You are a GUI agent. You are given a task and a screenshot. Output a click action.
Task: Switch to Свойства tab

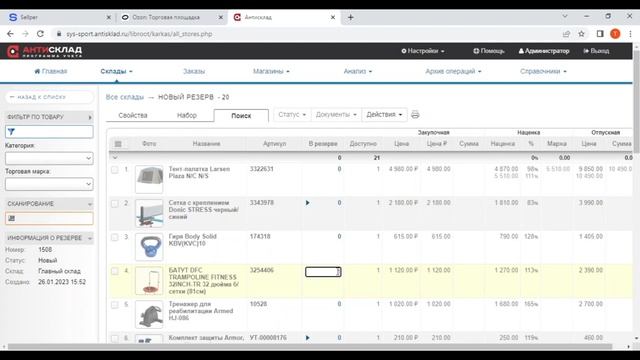coord(133,116)
